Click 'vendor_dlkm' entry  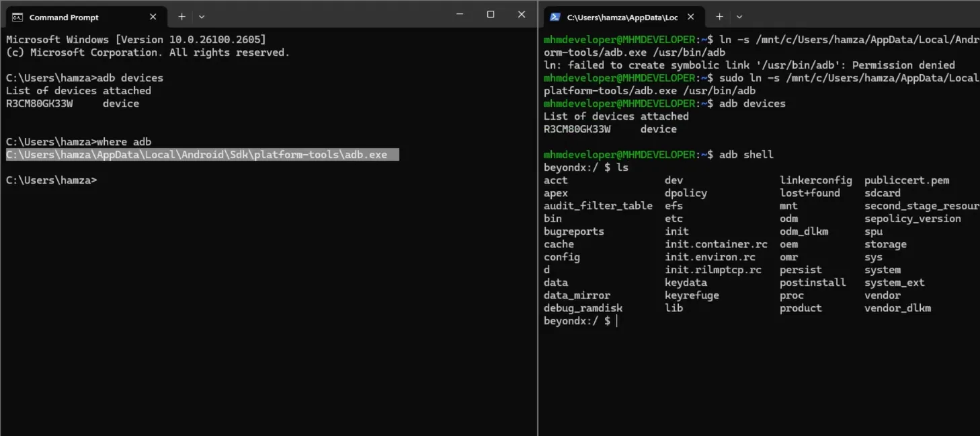coord(898,308)
